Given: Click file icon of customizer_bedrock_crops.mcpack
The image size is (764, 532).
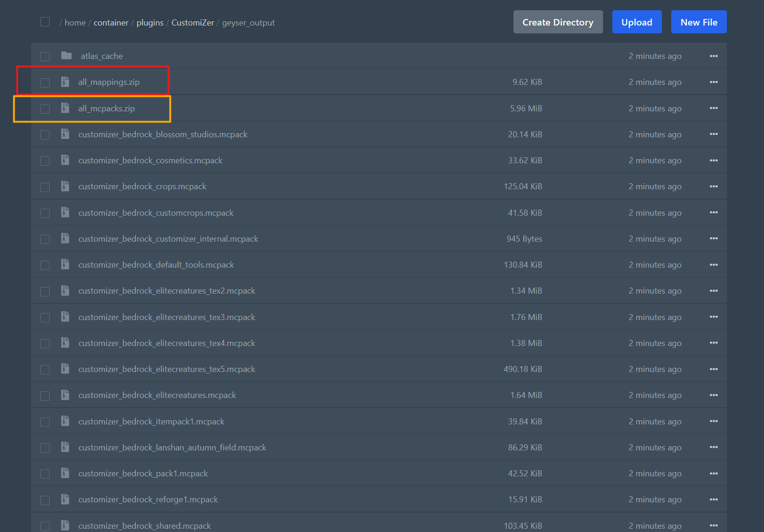Looking at the screenshot, I should [x=65, y=186].
